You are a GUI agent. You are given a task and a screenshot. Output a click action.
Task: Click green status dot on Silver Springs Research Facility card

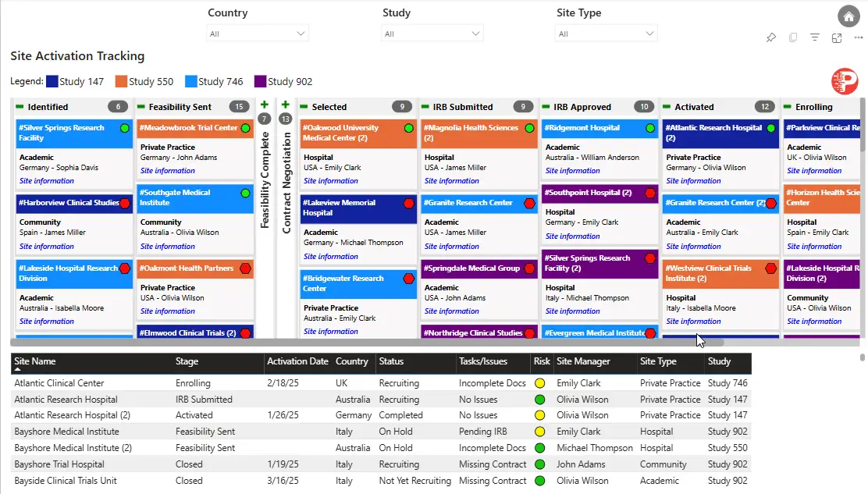(x=125, y=128)
